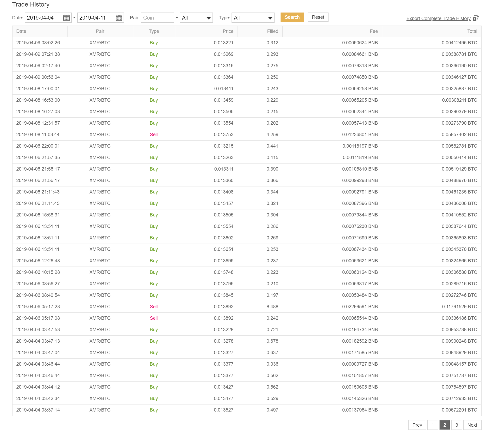This screenshot has width=504, height=435.
Task: Select price 0.013457
Action: [x=223, y=203]
